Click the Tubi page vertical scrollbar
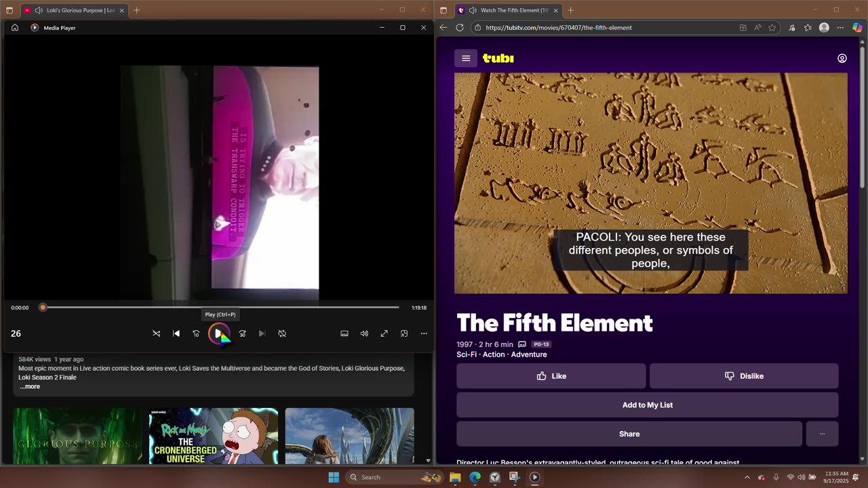Screen dimensions: 868x488 863,119
